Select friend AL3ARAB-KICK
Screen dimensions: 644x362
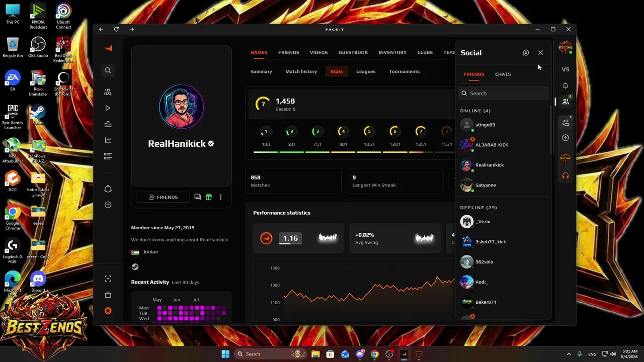coord(504,145)
